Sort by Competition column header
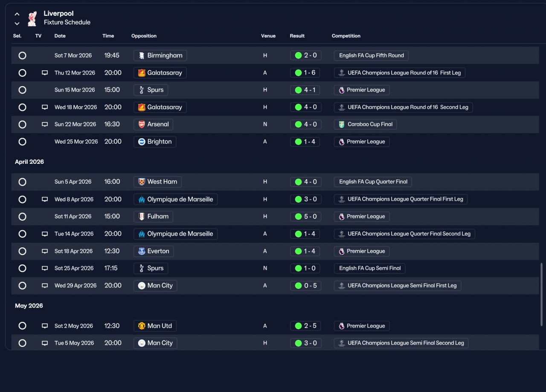The height and width of the screenshot is (392, 546). (x=346, y=36)
